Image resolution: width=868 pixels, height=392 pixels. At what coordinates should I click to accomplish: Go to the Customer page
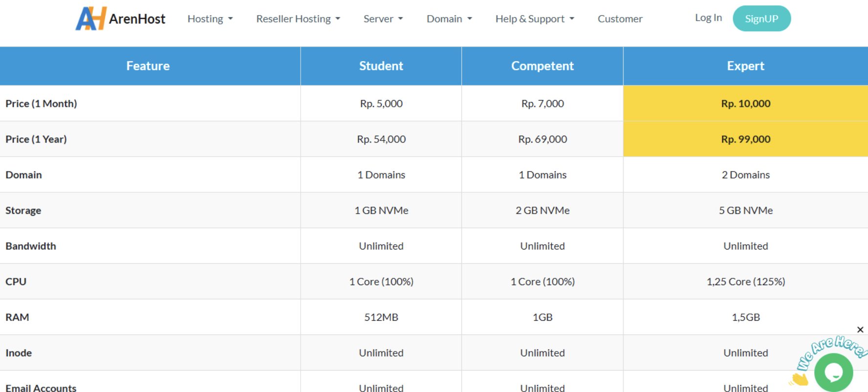[620, 19]
